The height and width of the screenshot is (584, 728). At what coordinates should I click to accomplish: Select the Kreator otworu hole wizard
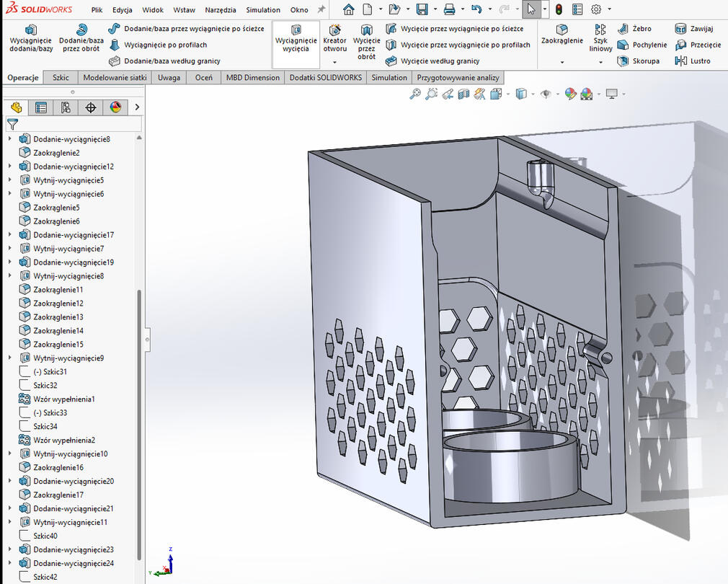click(334, 37)
